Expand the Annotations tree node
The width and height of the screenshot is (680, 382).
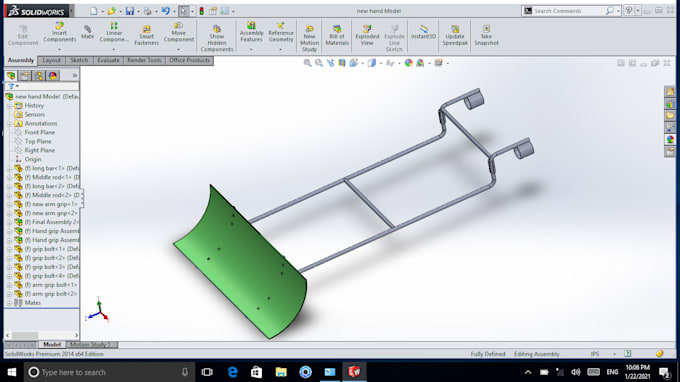click(9, 124)
